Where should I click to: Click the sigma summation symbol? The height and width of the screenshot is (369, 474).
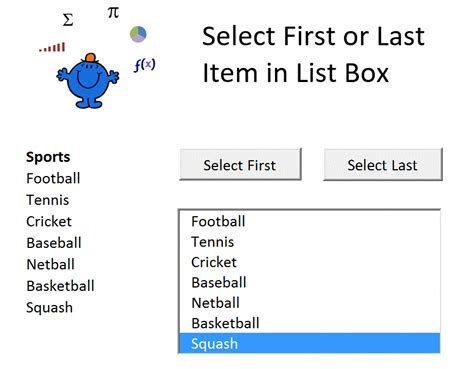[x=68, y=20]
